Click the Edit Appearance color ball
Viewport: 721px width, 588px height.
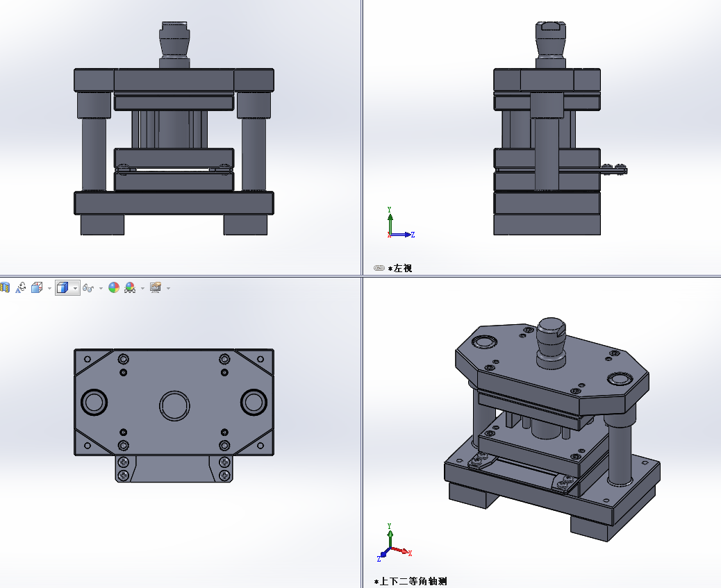click(114, 288)
